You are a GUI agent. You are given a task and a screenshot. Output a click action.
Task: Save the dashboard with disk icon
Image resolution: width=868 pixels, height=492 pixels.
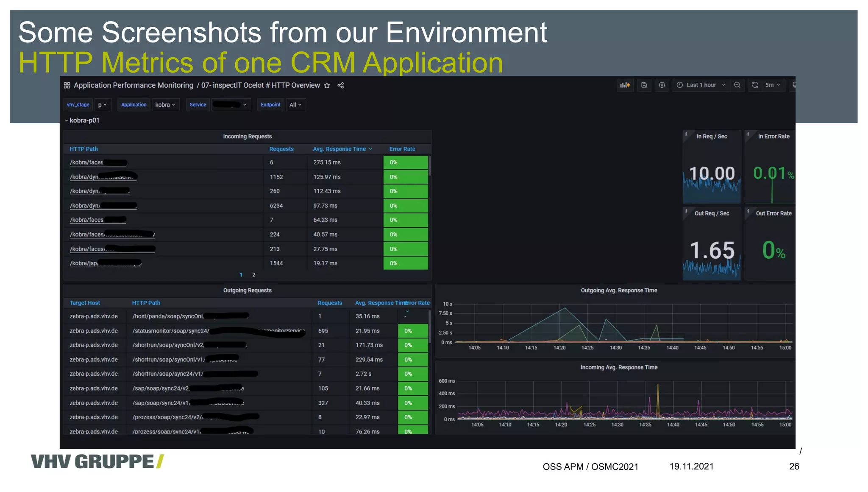tap(644, 85)
